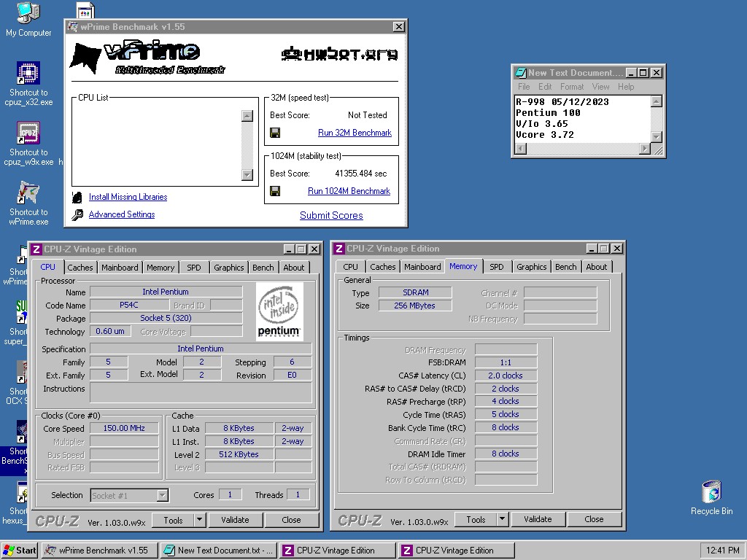Click the notepad icon in the New Text Document title bar
747x560 pixels.
(520, 73)
